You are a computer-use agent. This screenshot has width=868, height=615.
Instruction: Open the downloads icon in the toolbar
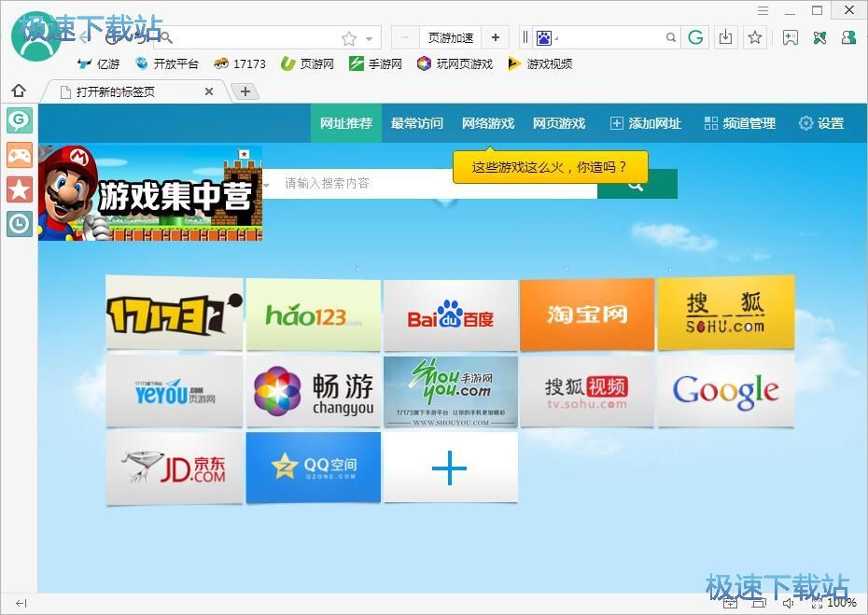(x=725, y=37)
